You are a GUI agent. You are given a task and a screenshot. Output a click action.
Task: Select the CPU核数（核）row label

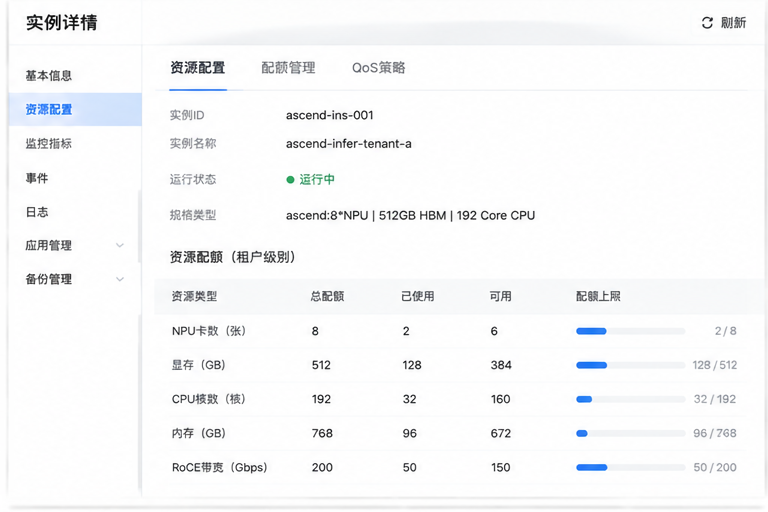click(x=209, y=399)
